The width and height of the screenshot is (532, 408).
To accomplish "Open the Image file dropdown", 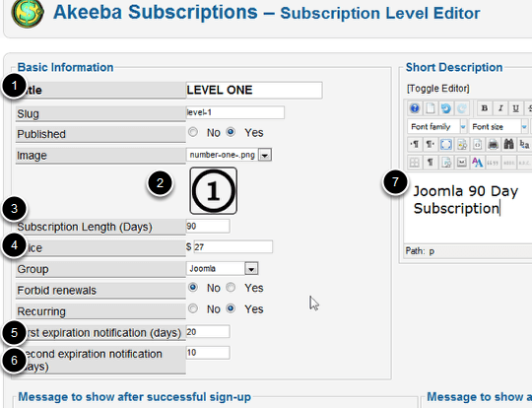I will tap(265, 155).
